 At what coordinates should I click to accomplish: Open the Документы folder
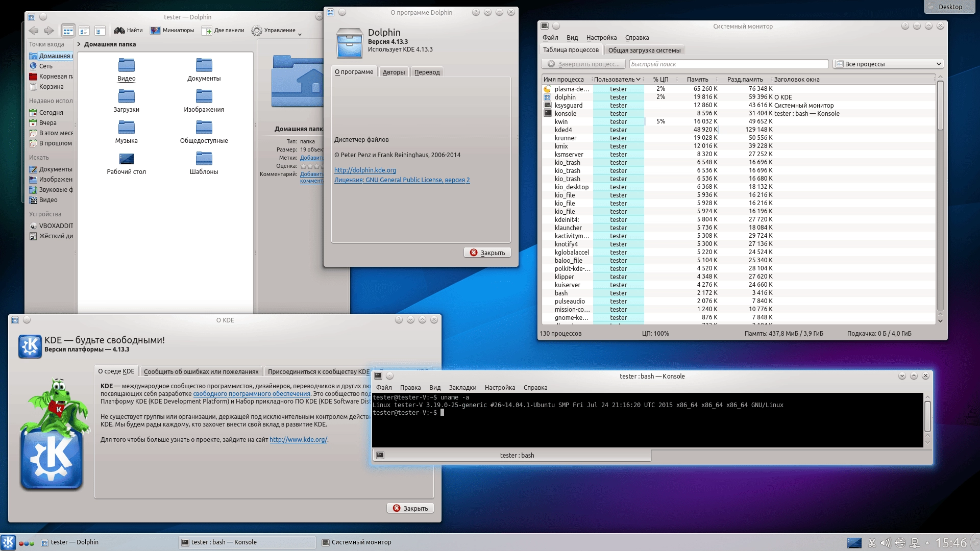click(x=204, y=70)
